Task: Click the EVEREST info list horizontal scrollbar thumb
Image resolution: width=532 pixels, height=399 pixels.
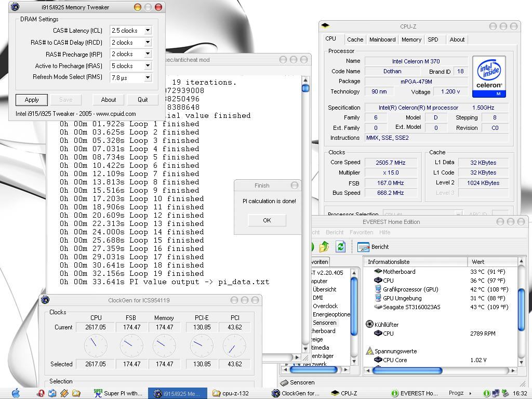Action: pyautogui.click(x=407, y=370)
